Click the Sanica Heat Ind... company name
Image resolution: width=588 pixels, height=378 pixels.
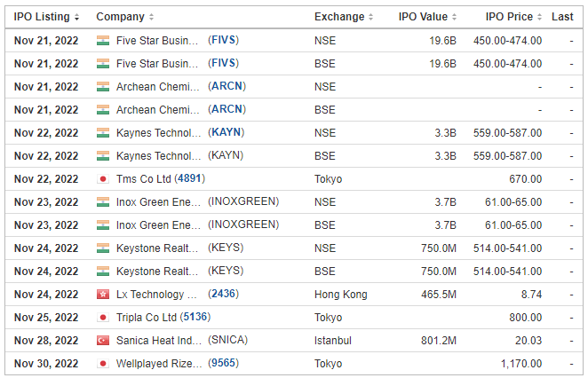(x=159, y=341)
